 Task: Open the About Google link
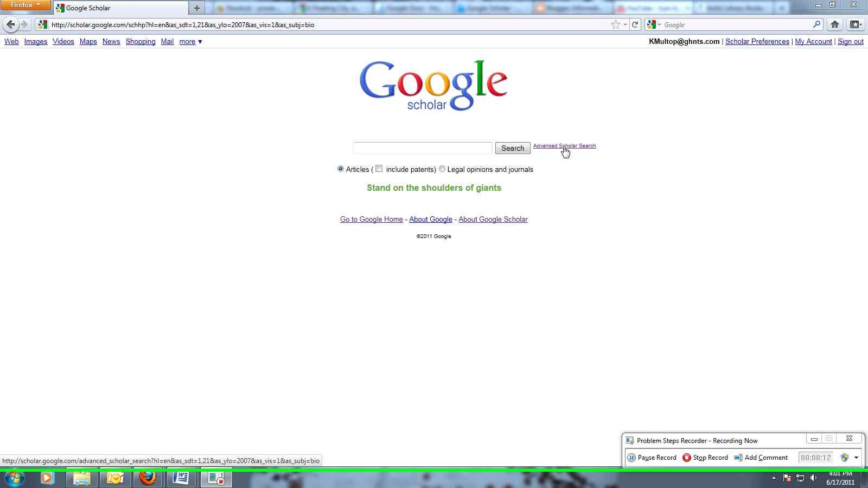pos(430,219)
